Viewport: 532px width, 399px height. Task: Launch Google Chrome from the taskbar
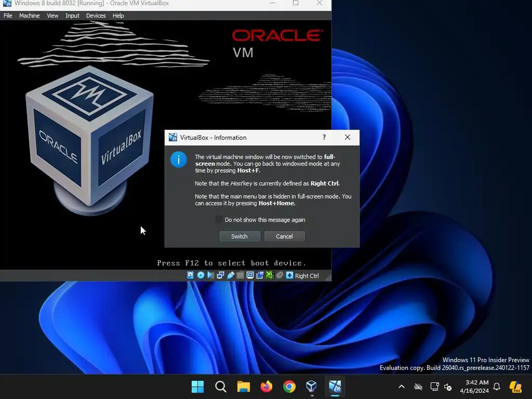coord(289,387)
